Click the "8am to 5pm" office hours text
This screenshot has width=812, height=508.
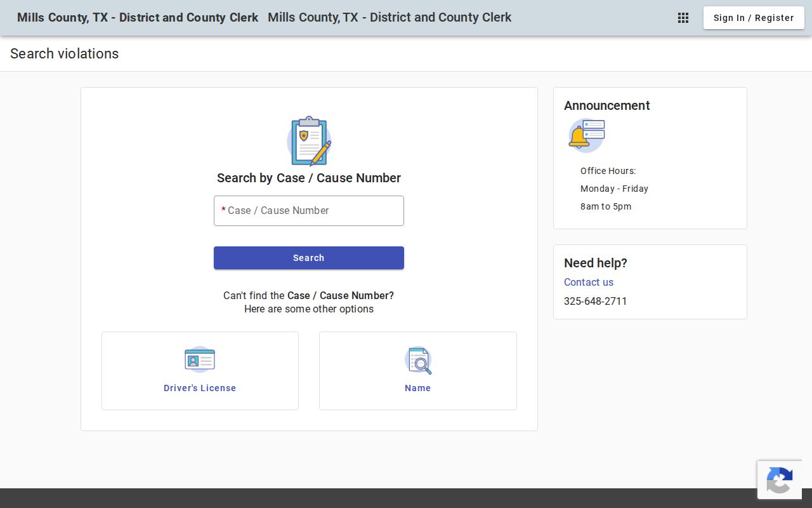[606, 206]
